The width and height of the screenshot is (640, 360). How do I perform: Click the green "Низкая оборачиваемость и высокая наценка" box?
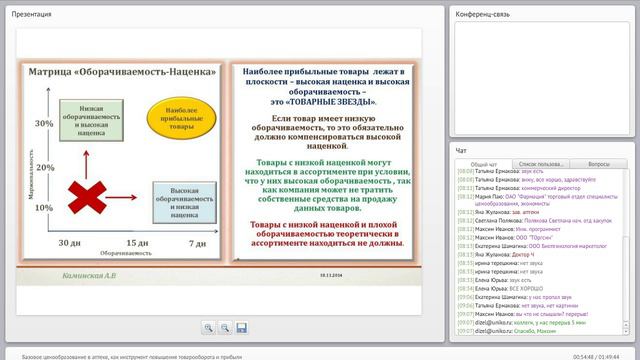tap(91, 120)
